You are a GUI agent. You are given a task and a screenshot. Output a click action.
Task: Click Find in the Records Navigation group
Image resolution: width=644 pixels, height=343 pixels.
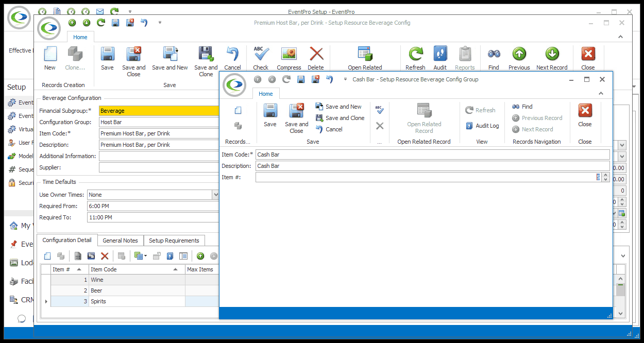522,107
